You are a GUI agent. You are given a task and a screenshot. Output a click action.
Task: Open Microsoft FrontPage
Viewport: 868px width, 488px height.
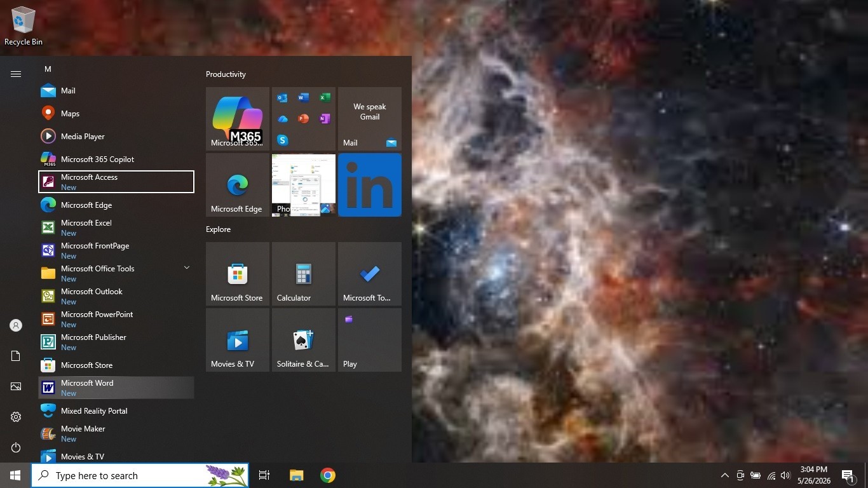pos(116,251)
